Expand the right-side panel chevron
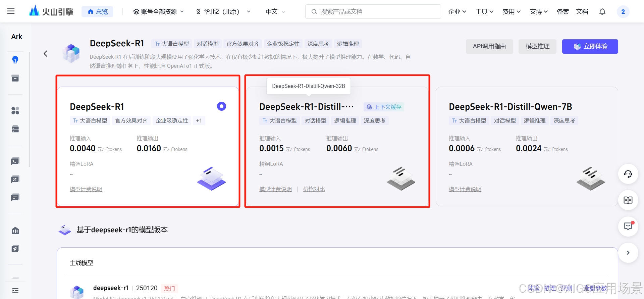Viewport: 644px width, 299px height. click(628, 252)
